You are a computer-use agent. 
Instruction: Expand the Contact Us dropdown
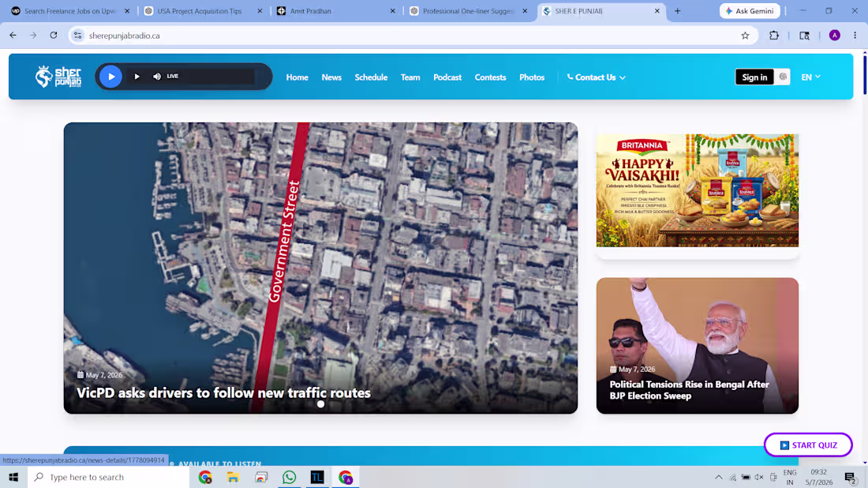click(x=597, y=77)
